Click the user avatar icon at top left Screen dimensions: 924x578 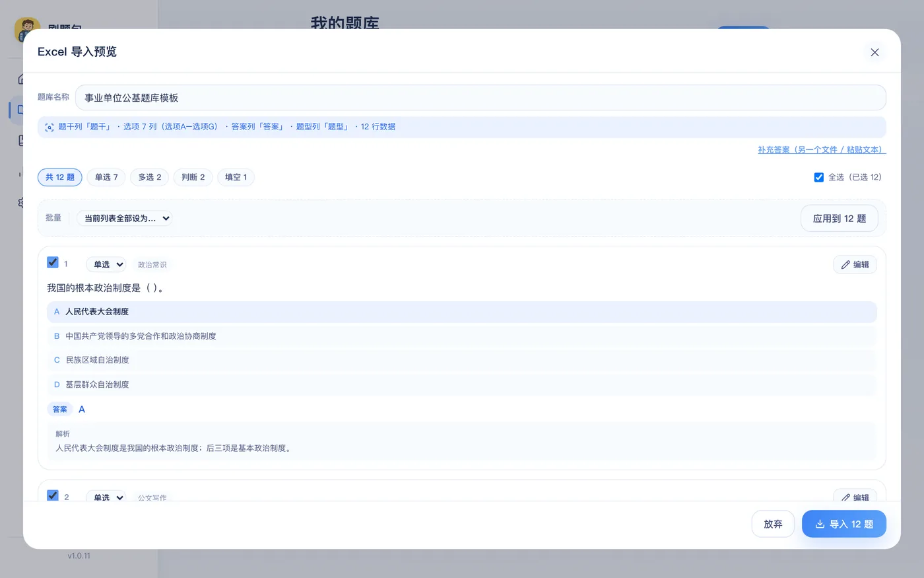[27, 30]
